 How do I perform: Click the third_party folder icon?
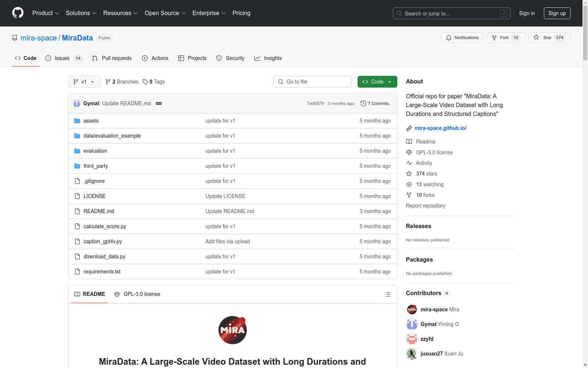point(77,166)
